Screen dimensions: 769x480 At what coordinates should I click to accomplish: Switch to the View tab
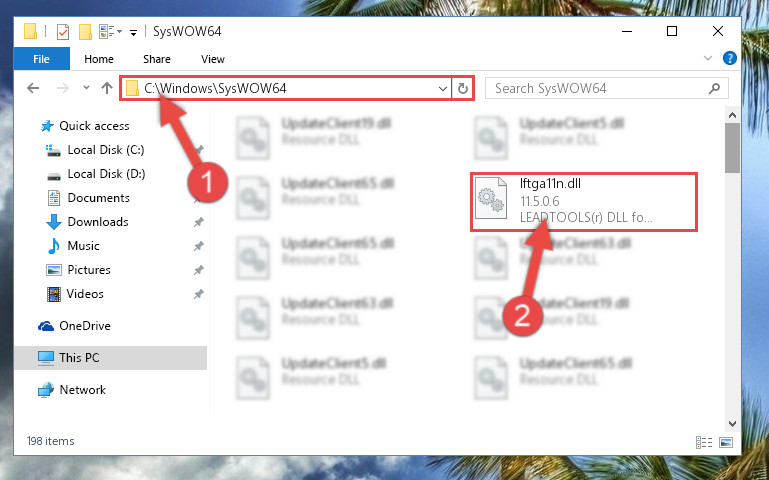pyautogui.click(x=212, y=59)
